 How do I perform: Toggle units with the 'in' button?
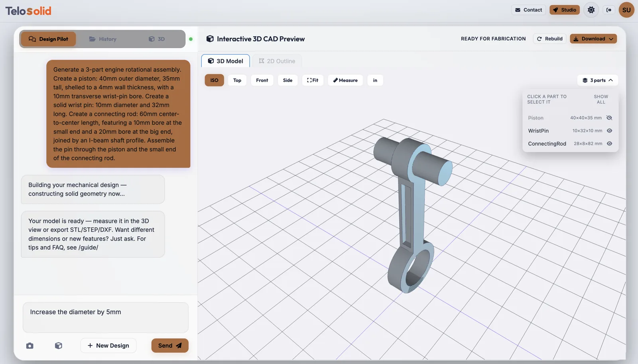375,80
